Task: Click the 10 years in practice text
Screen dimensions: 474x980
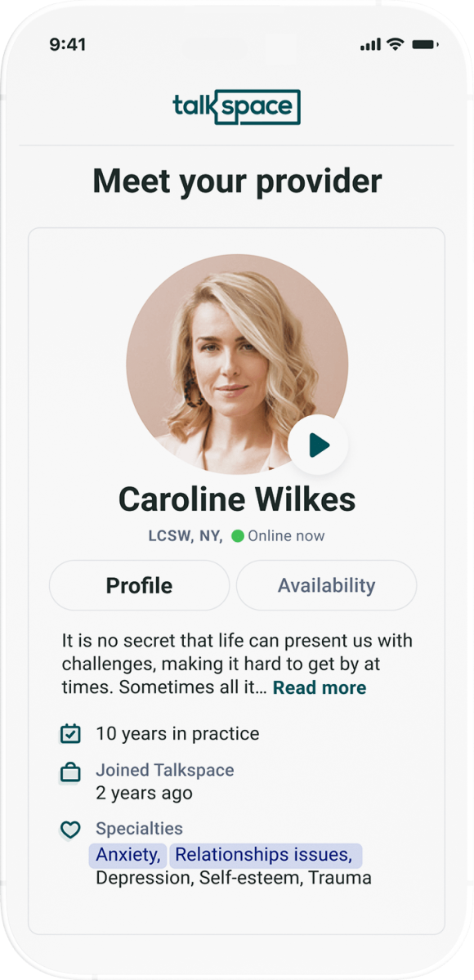Action: click(x=177, y=734)
